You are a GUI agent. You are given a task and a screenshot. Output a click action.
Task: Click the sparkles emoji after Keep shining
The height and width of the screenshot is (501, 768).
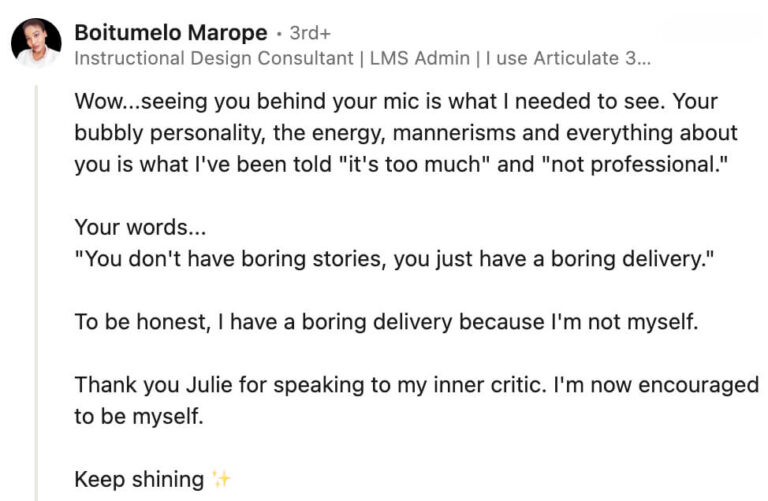(221, 479)
